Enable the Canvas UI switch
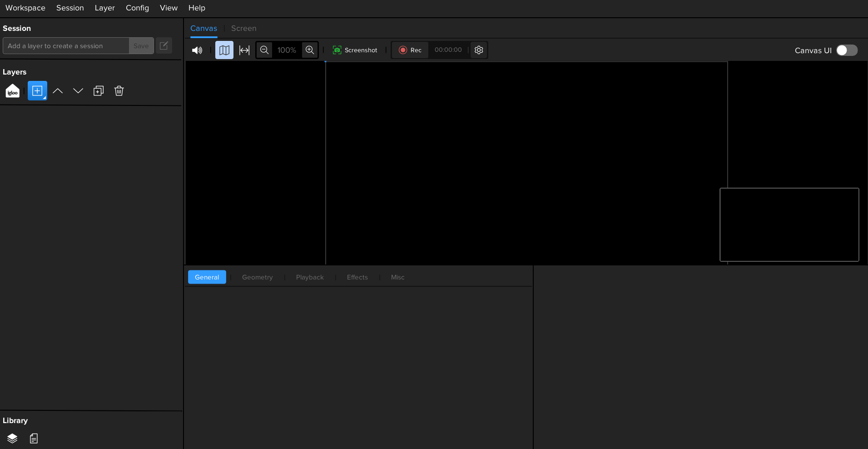This screenshot has height=449, width=868. [x=846, y=50]
